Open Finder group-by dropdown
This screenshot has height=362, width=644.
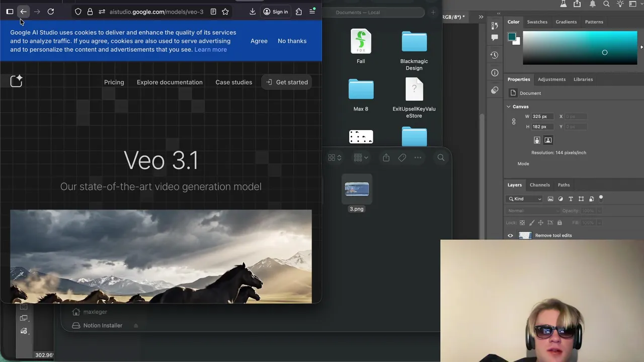point(361,157)
